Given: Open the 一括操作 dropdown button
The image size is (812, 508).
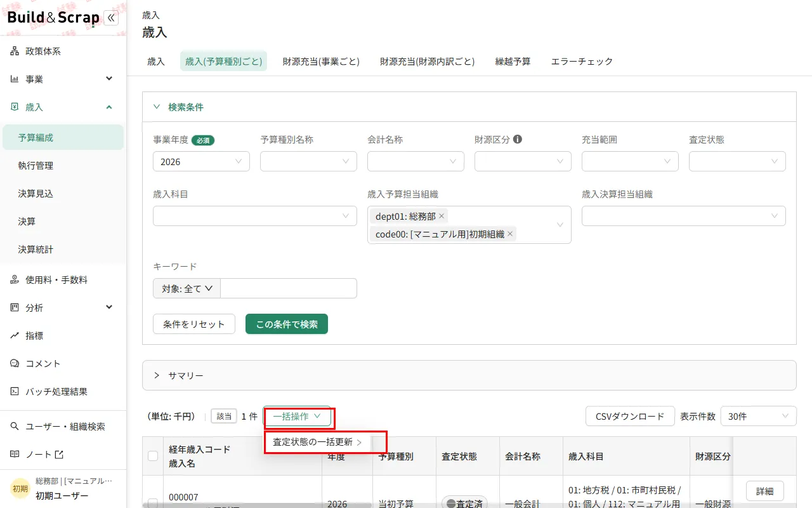Looking at the screenshot, I should coord(297,417).
